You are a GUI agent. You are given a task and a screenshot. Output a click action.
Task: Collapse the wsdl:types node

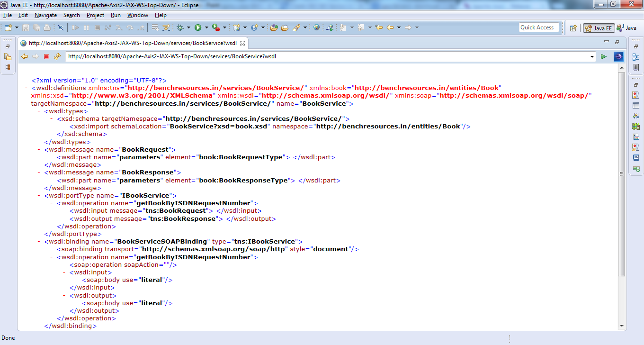point(39,111)
